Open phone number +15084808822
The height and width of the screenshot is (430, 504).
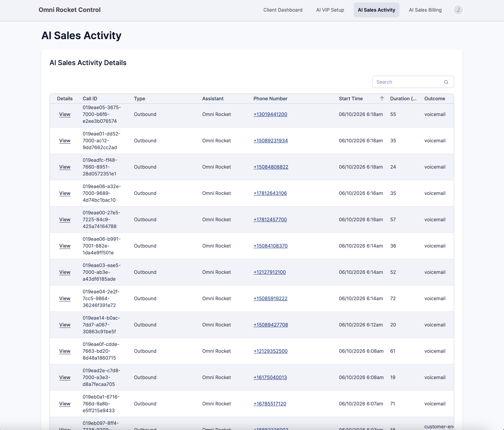[x=271, y=167]
